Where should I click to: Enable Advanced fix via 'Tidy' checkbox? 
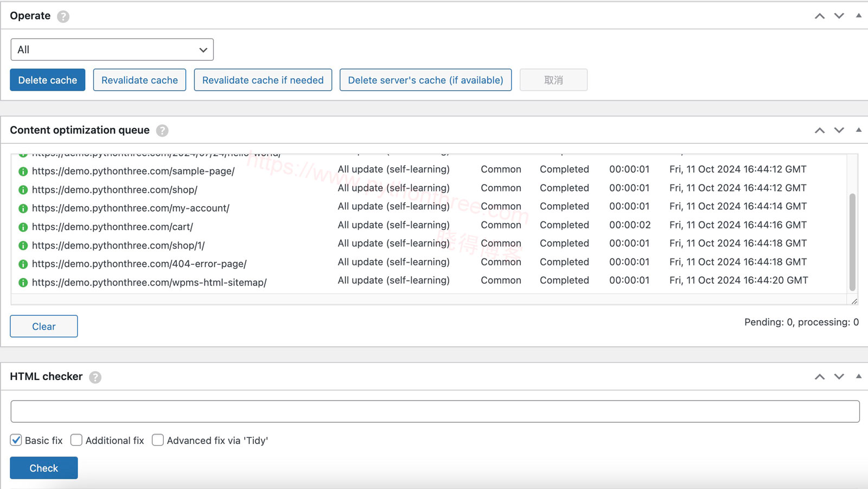click(158, 440)
